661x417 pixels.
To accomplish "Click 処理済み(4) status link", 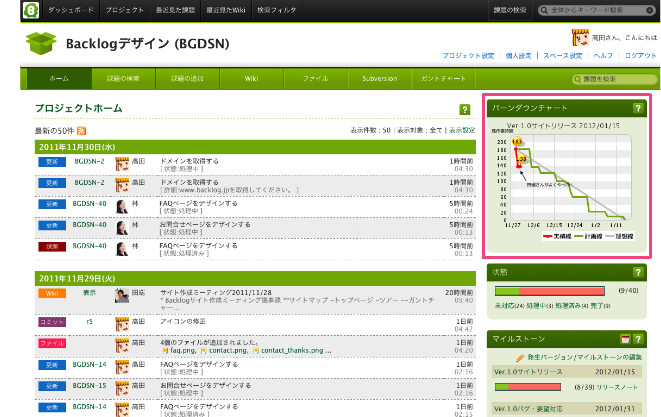I will click(572, 306).
